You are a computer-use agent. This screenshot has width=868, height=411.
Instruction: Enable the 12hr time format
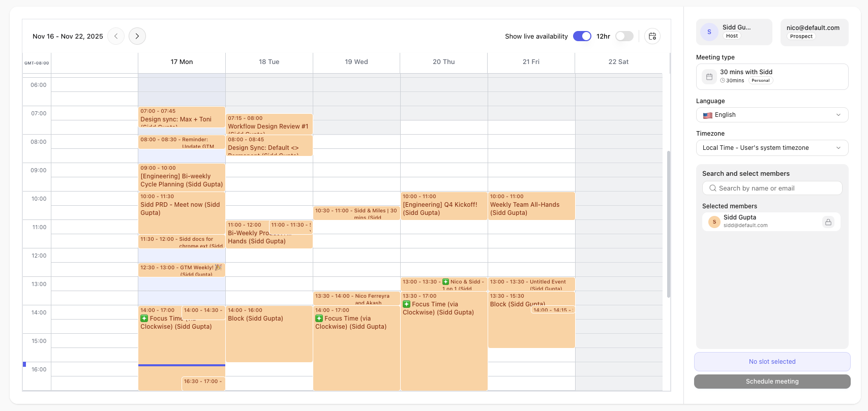click(624, 36)
